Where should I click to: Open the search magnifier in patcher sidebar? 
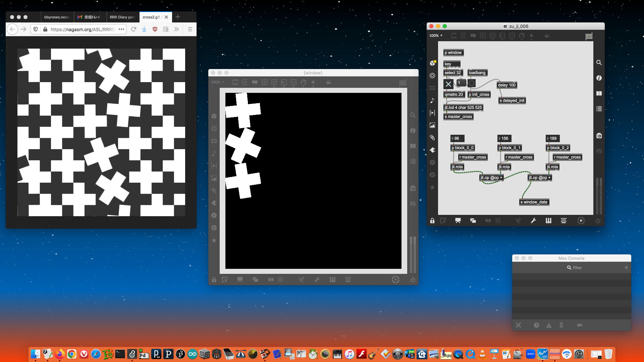599,63
